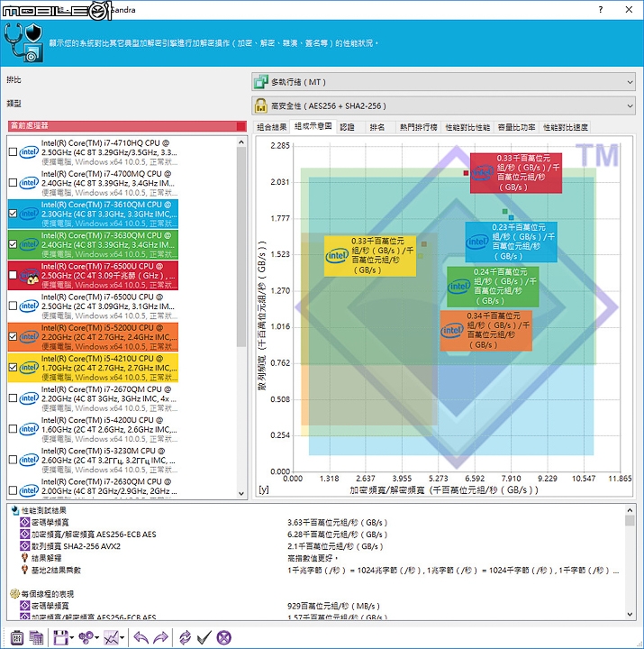Open the chart icon dropdown arrow
Screen dimensions: 644x649
(122, 638)
